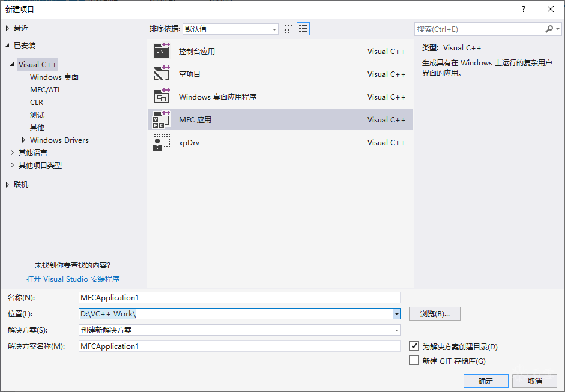This screenshot has width=565, height=392.
Task: Select the Windows 桌面应用程序 template
Action: (280, 97)
